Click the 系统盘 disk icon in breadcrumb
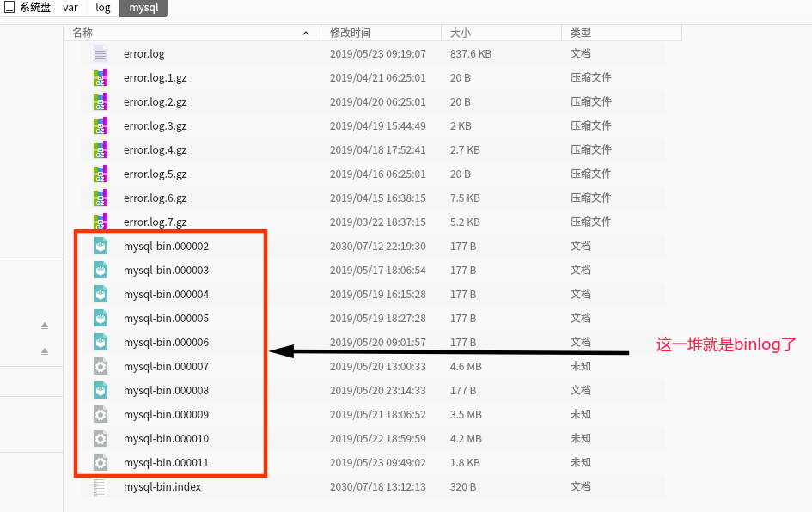Image resolution: width=812 pixels, height=512 pixels. point(9,7)
